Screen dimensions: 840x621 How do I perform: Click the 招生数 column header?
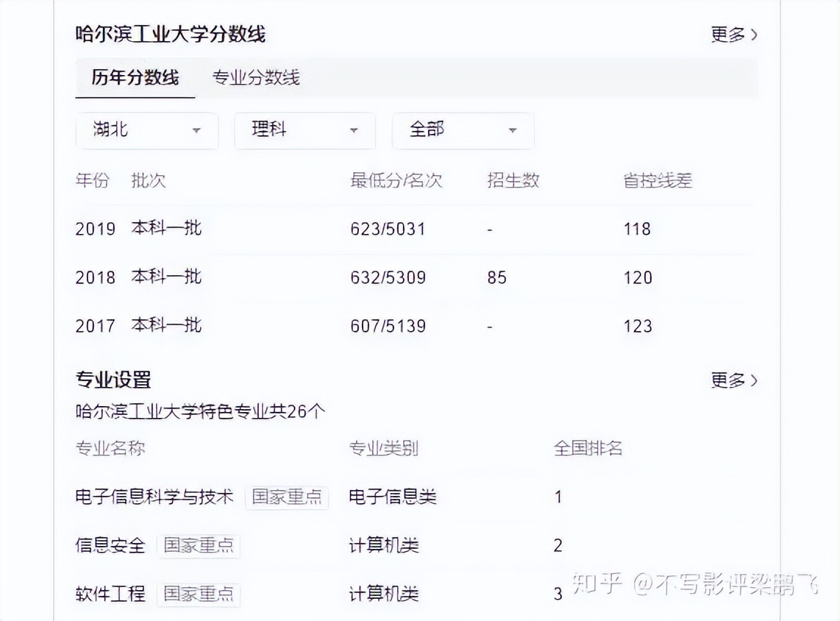[513, 180]
